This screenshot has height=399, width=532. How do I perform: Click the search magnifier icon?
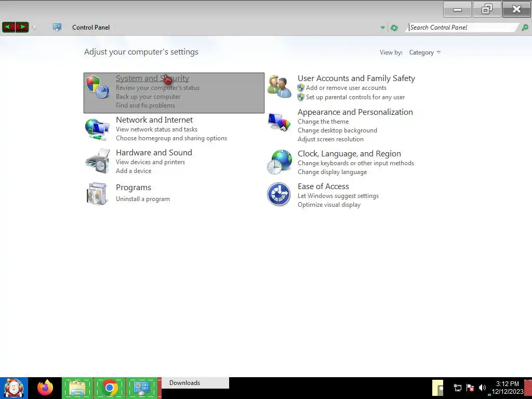[x=525, y=28]
